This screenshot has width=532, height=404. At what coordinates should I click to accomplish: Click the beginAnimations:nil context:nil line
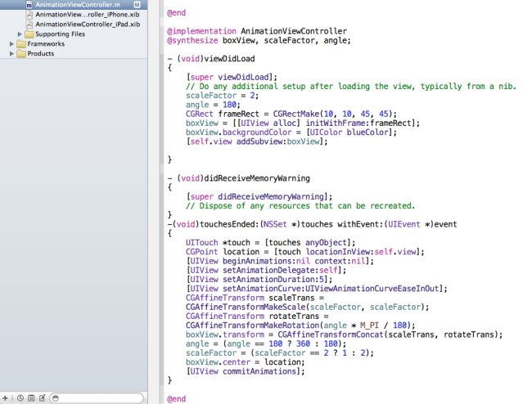tap(280, 261)
